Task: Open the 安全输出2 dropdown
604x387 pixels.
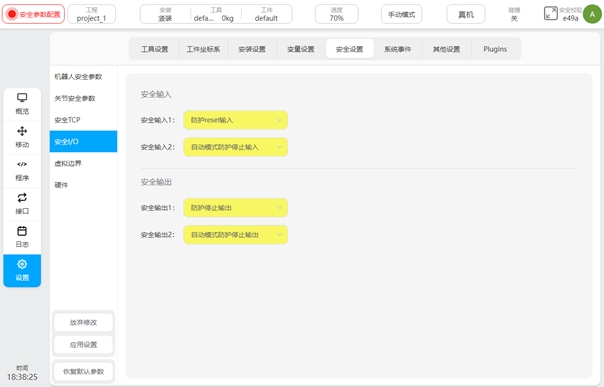Action: (x=235, y=235)
